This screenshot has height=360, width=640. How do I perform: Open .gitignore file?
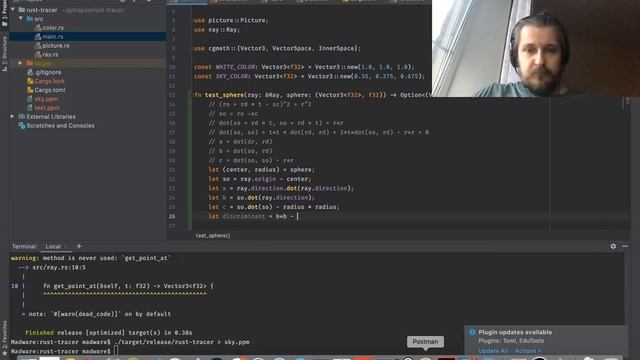click(x=48, y=72)
